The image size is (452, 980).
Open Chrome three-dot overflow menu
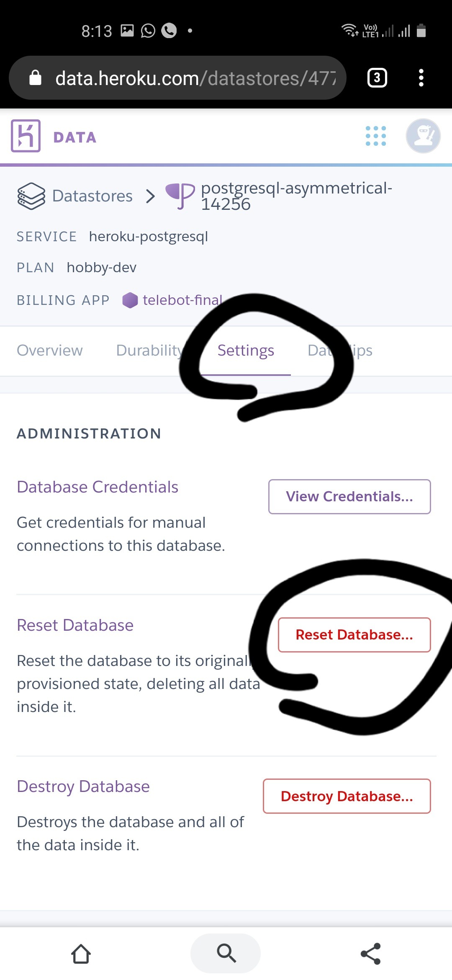click(x=421, y=78)
